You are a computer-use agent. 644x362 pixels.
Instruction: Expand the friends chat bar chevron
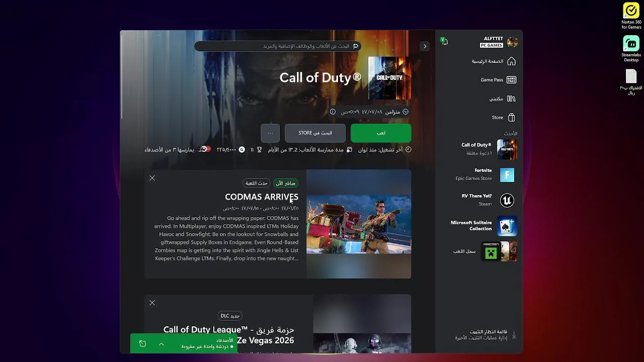point(161,344)
